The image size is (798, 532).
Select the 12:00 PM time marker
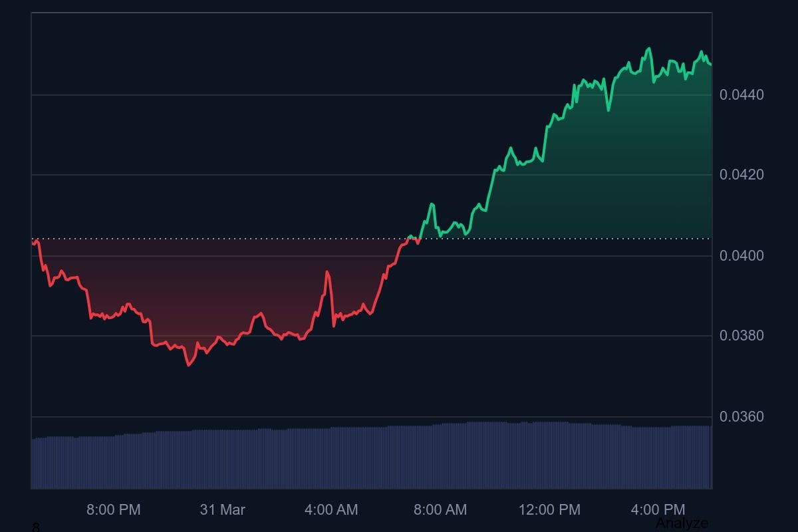point(549,510)
